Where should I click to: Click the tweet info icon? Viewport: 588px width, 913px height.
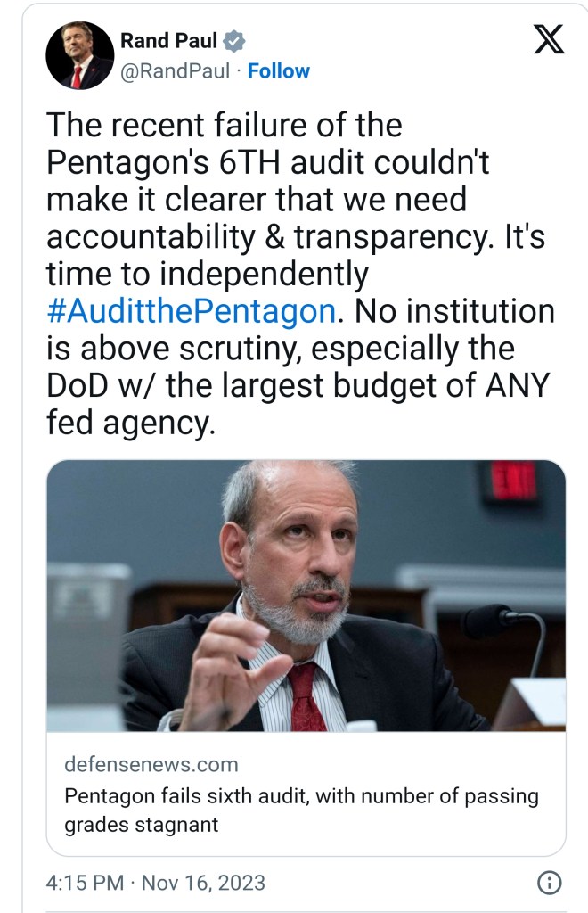point(550,883)
